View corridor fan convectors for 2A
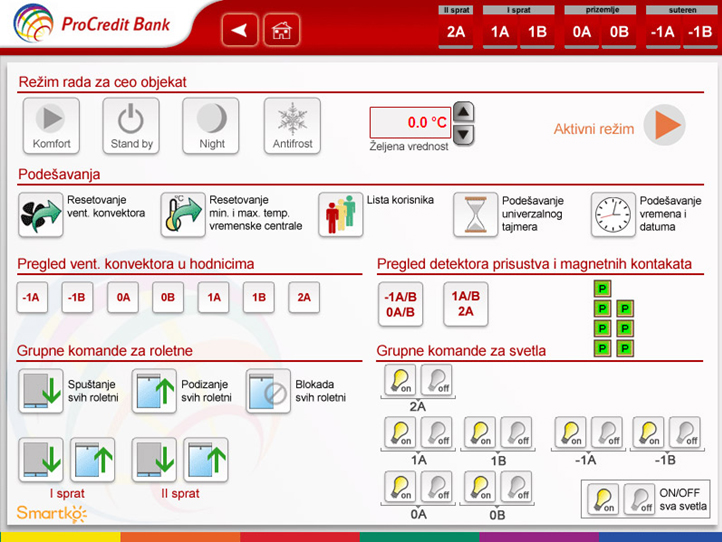Screen dimensions: 722x542 (x=304, y=297)
